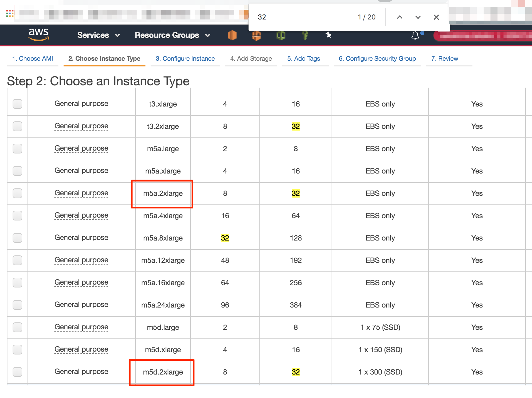Close the find in page bar

[436, 17]
